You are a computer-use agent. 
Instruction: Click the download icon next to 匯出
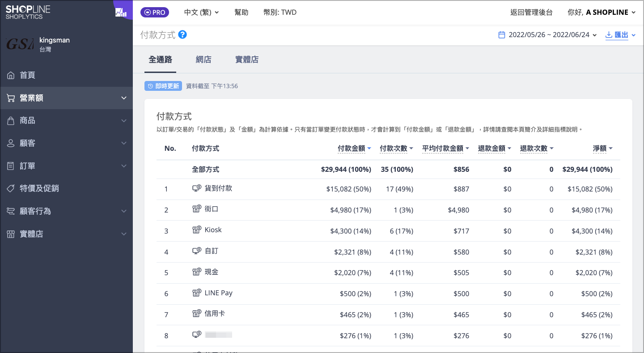(x=609, y=35)
